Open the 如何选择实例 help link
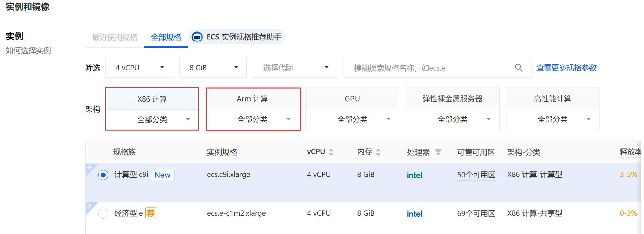 (28, 50)
